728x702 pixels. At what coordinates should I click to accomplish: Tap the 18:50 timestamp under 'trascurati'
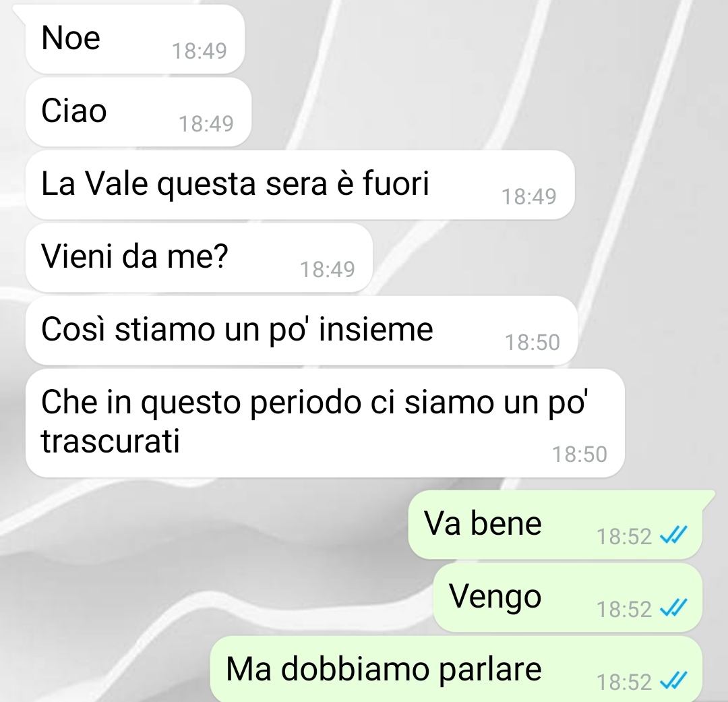point(580,455)
